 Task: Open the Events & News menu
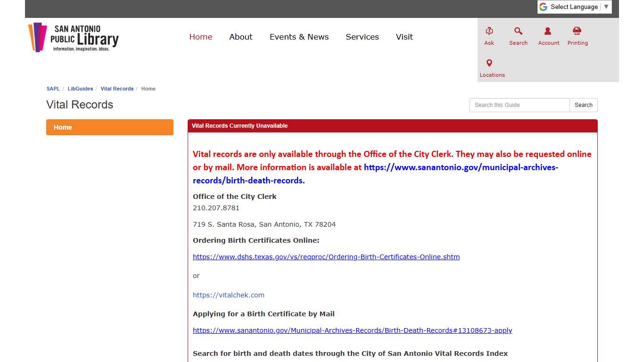[x=299, y=37]
